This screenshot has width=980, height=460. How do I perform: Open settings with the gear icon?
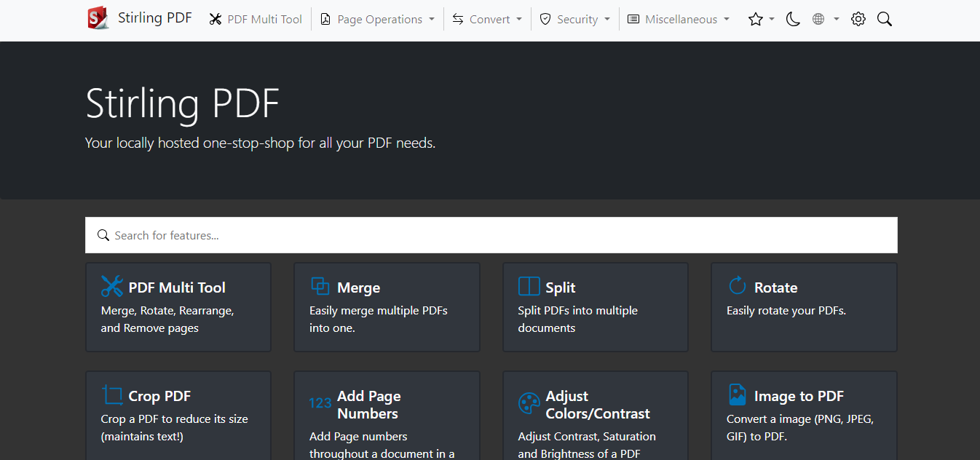pyautogui.click(x=858, y=20)
